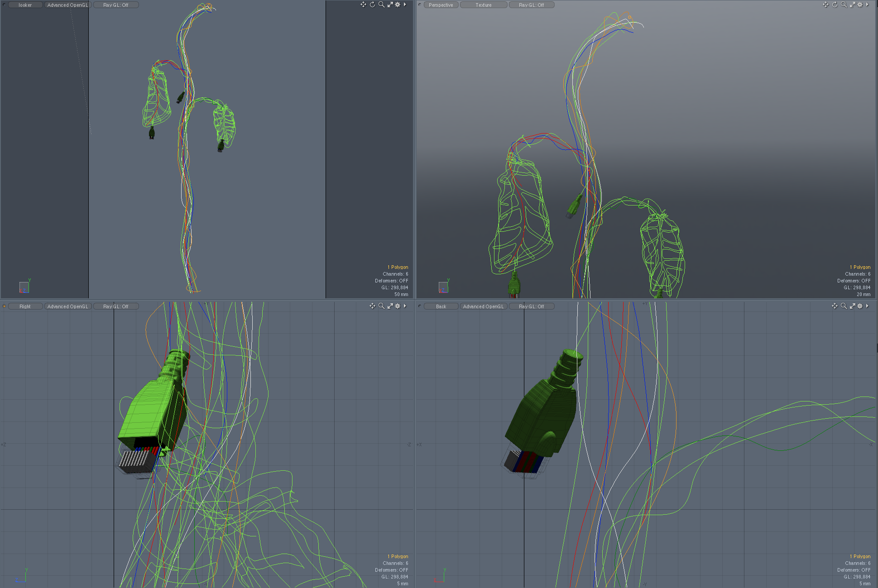Open the Perspective view type dropdown

tap(441, 5)
